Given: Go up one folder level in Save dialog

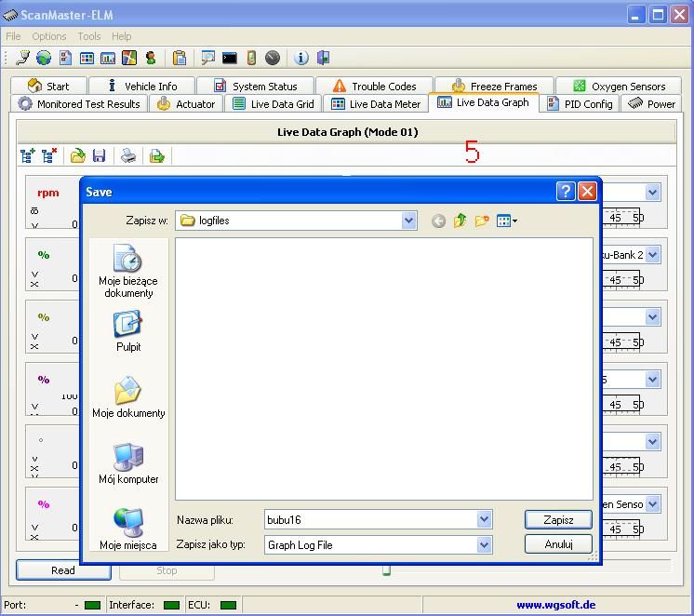Looking at the screenshot, I should coord(460,221).
